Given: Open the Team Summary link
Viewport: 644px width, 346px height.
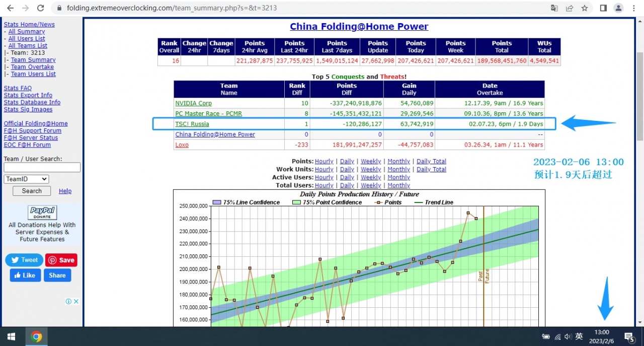Looking at the screenshot, I should click(33, 59).
